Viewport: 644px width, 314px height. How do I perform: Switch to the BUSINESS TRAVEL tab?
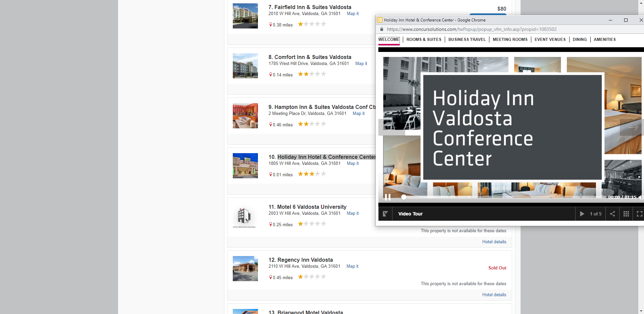467,40
